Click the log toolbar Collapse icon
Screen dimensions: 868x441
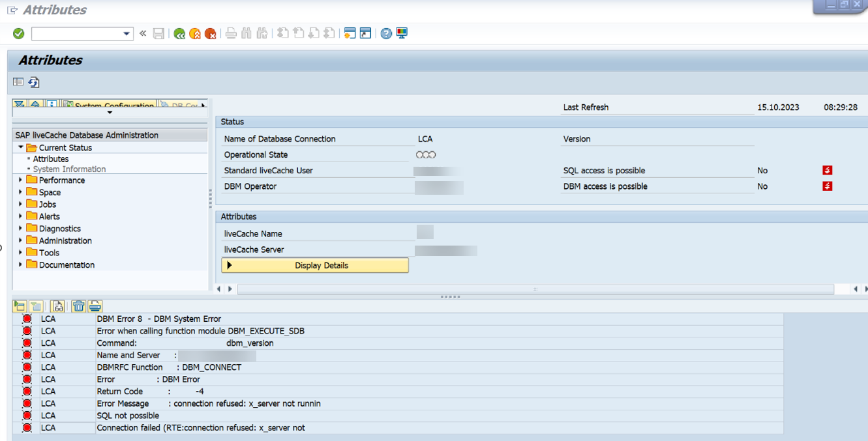point(35,306)
